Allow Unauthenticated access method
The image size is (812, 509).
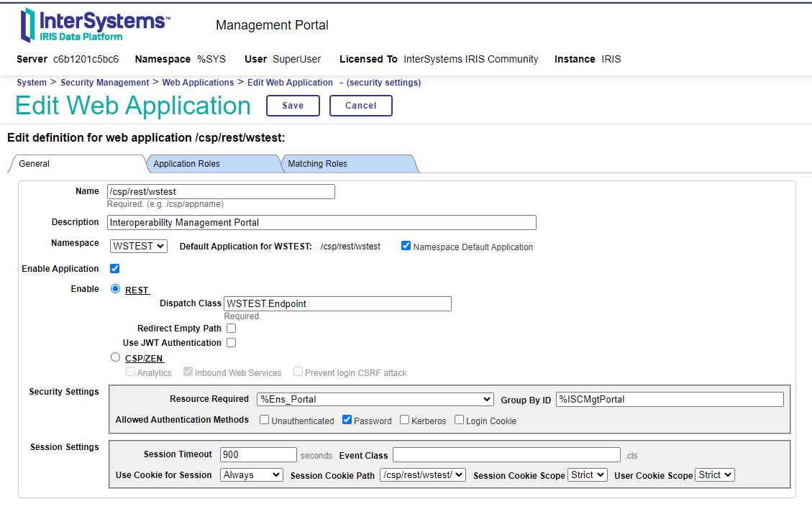pos(264,420)
